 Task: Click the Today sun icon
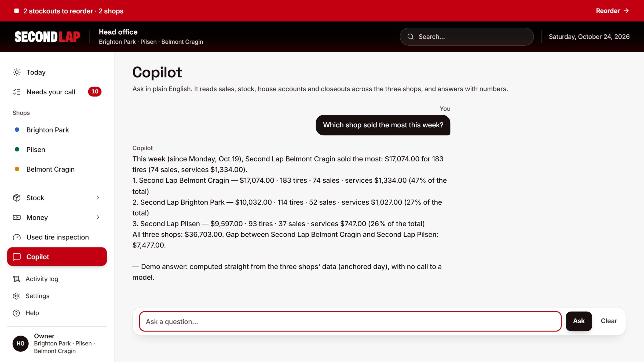pos(17,72)
